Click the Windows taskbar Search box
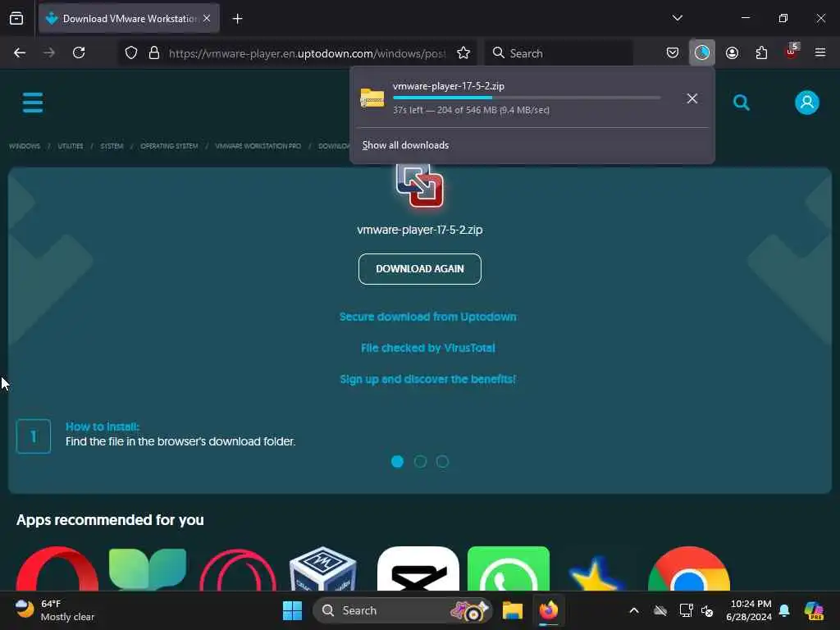The height and width of the screenshot is (630, 840). click(402, 610)
